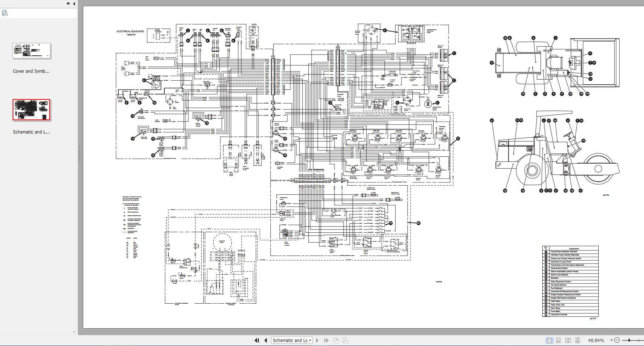Click the shrink thumbnails icon atop sidebar
Image resolution: width=644 pixels, height=346 pixels.
(5, 13)
